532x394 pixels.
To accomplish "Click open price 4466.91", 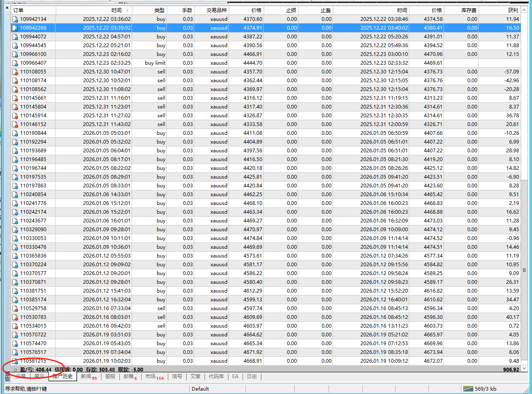I will pos(253,54).
